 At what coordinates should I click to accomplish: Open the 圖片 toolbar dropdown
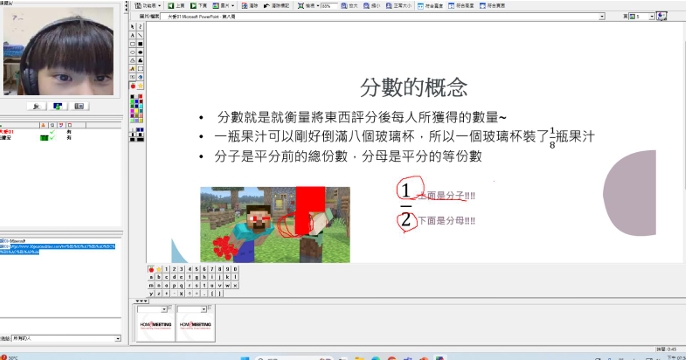224,6
